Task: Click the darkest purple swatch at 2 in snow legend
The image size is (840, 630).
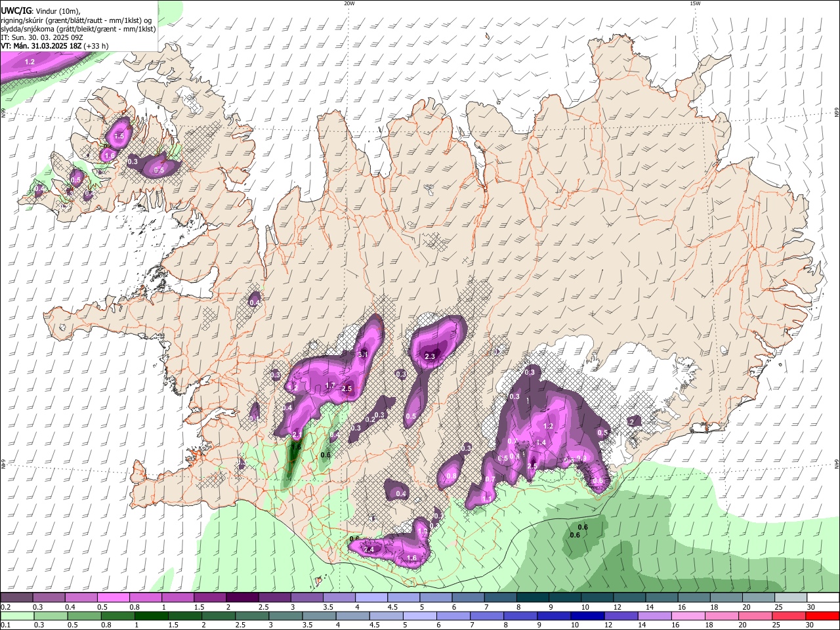Action: tap(242, 598)
